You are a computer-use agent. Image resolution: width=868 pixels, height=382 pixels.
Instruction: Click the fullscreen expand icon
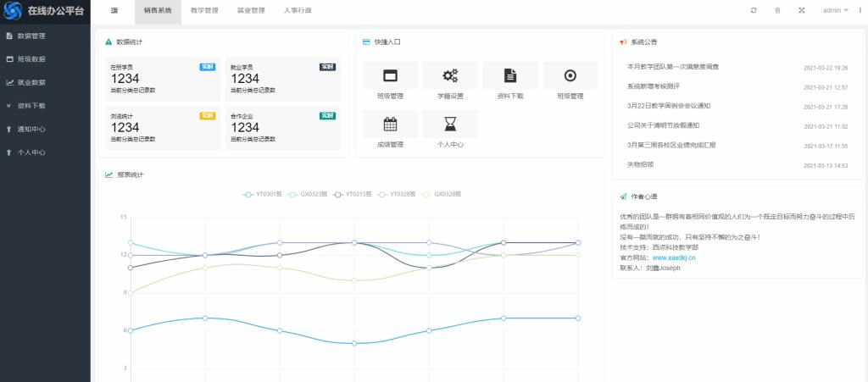click(801, 10)
